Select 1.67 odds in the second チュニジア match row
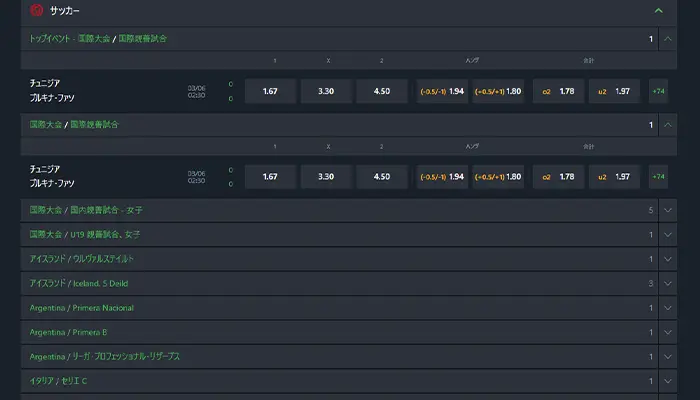The height and width of the screenshot is (400, 700). 270,177
